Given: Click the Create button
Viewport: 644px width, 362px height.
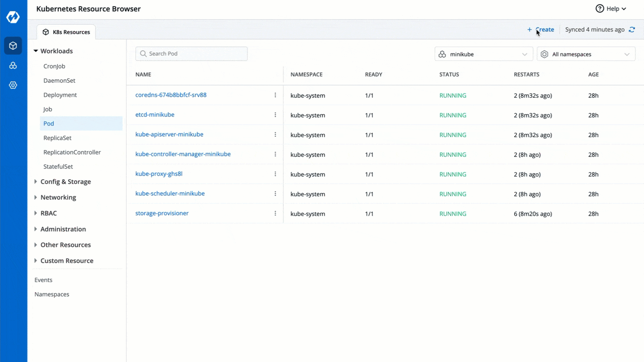Looking at the screenshot, I should point(541,30).
